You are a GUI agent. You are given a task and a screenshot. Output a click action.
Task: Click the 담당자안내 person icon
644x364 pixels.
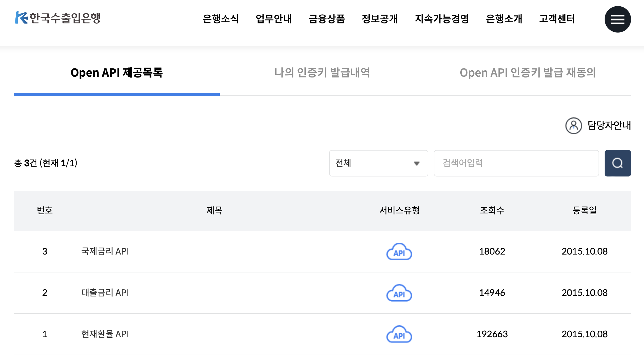(x=573, y=126)
